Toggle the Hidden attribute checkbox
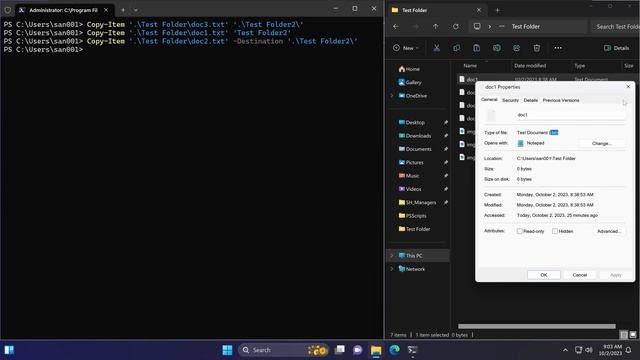The height and width of the screenshot is (360, 640). click(555, 231)
